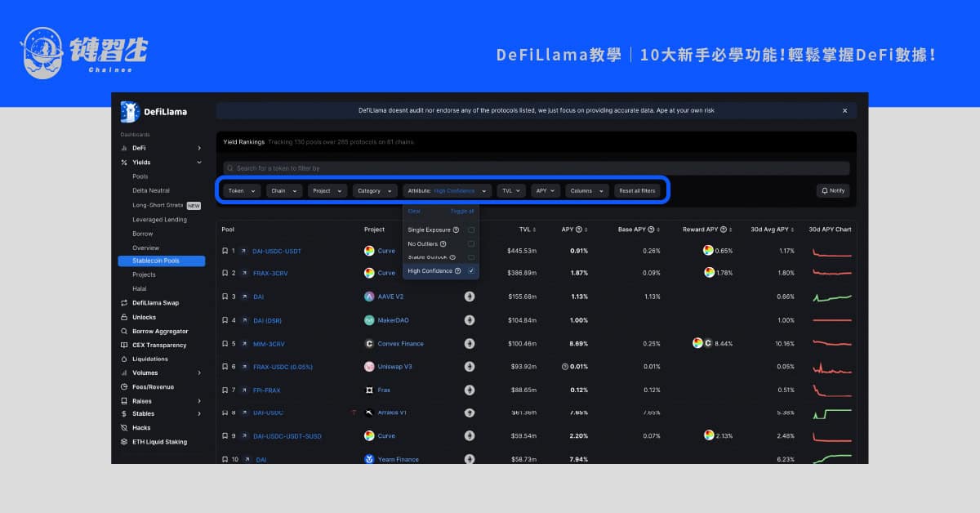This screenshot has height=513, width=980.
Task: Bookmark the DAI-USDC-USDT-SUSD pool
Action: [x=225, y=436]
